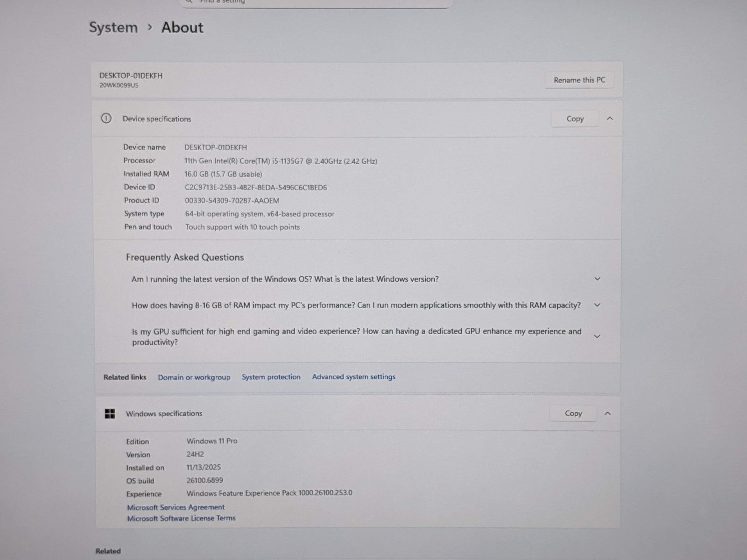747x560 pixels.
Task: Collapse the Windows specifications section chevron
Action: (607, 413)
